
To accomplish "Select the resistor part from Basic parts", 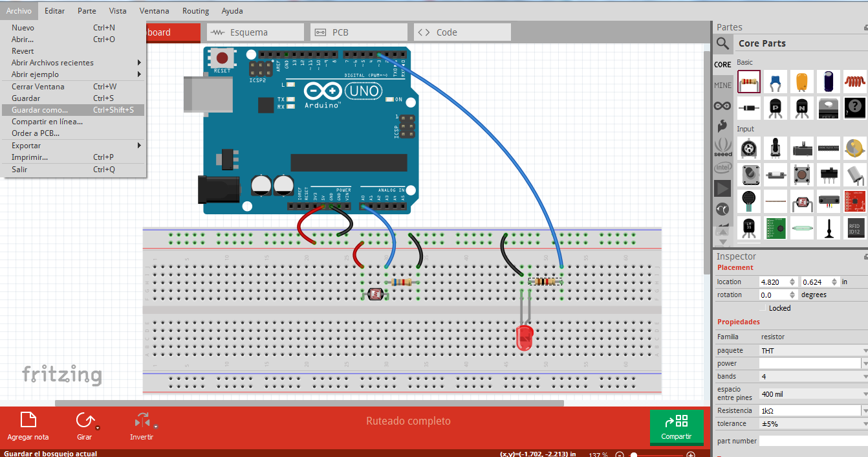I will [749, 82].
